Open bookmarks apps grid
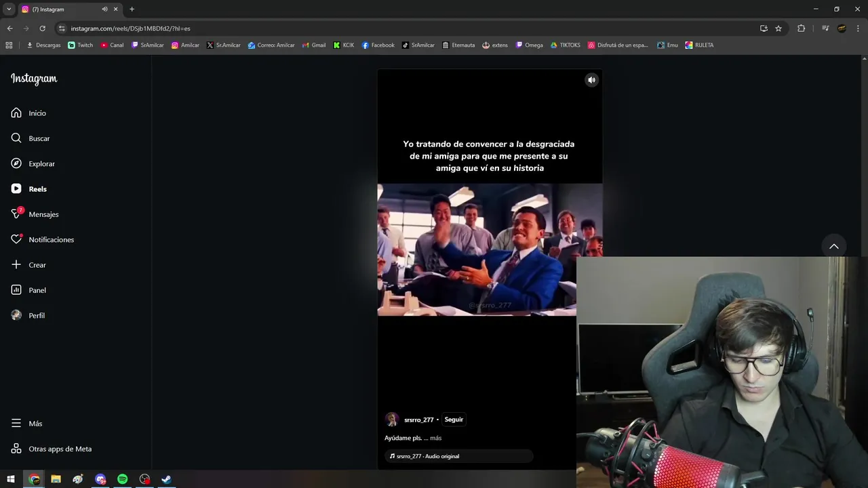This screenshot has width=868, height=488. [x=9, y=45]
